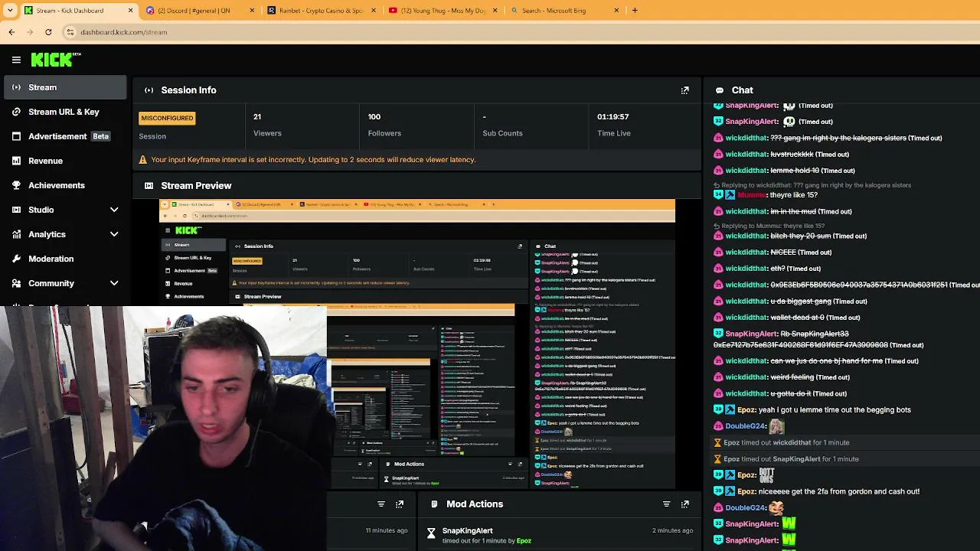
Task: Click the Sub Counts label
Action: [x=502, y=133]
